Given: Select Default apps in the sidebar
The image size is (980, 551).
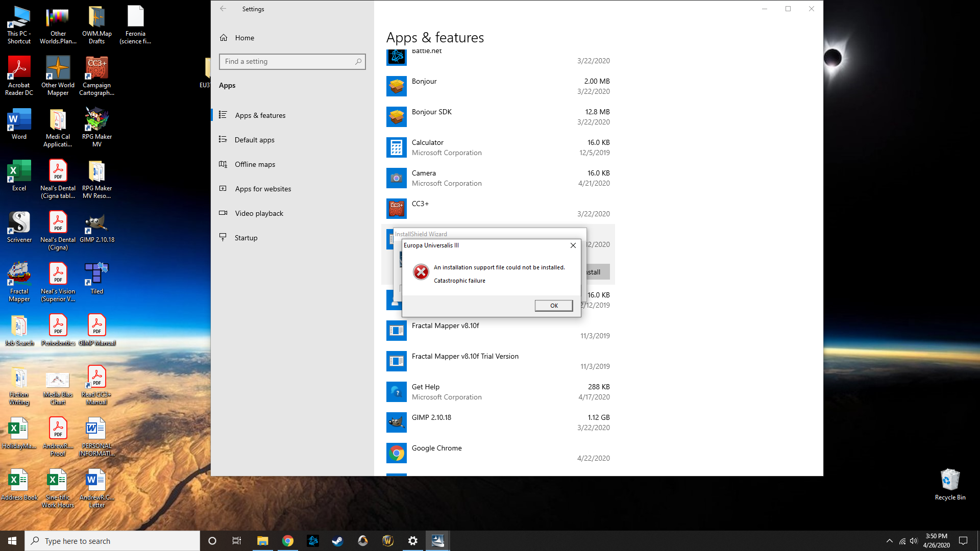Looking at the screenshot, I should point(293,140).
